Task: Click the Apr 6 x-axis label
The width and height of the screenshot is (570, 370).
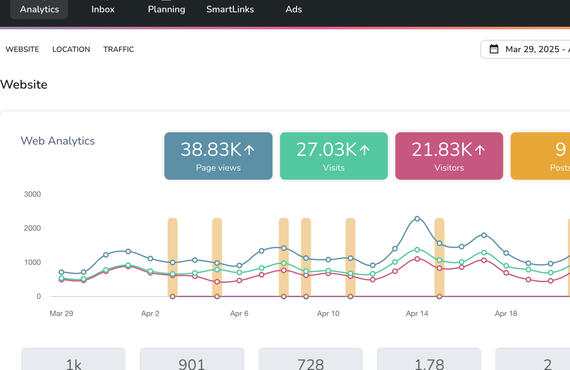Action: point(239,313)
